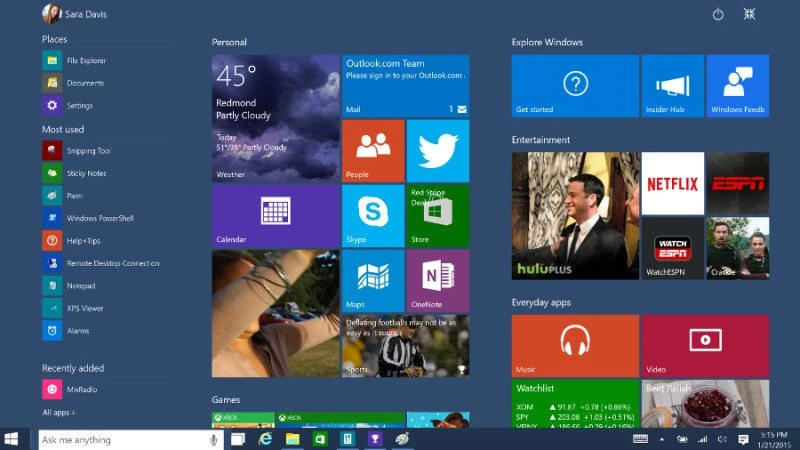Open Settings under Places

point(79,105)
